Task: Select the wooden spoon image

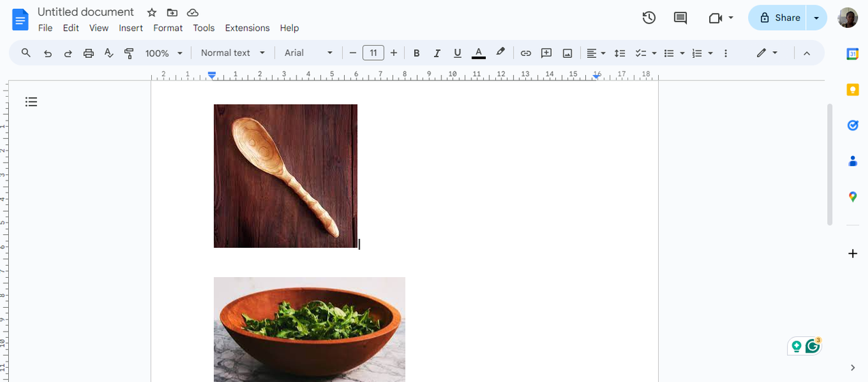Action: (285, 176)
